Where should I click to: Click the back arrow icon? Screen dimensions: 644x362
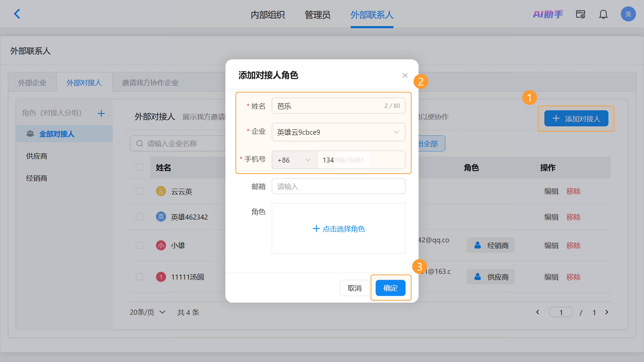[17, 14]
